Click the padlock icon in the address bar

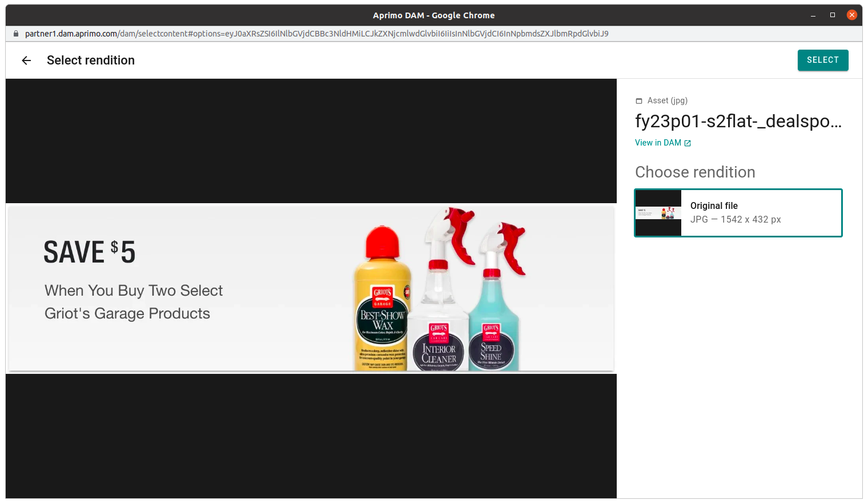click(x=16, y=34)
